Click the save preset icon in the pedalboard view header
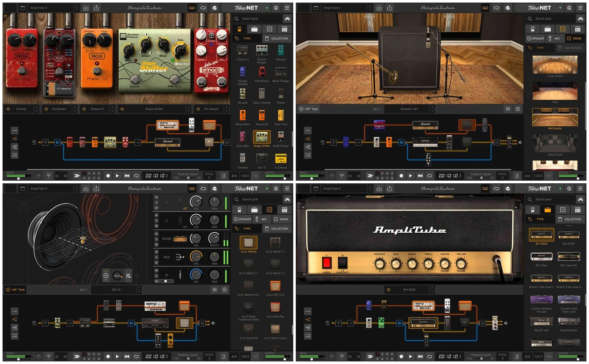 pos(86,8)
